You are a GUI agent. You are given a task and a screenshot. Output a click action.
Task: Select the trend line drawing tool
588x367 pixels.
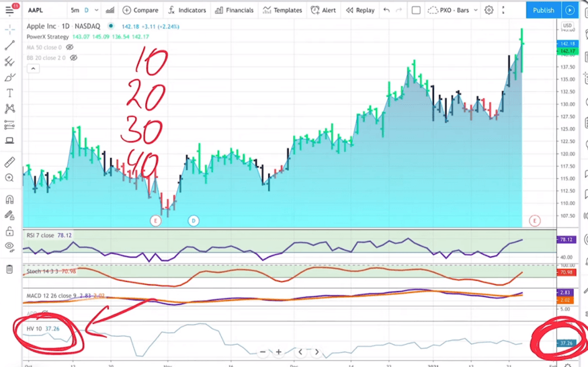point(10,46)
